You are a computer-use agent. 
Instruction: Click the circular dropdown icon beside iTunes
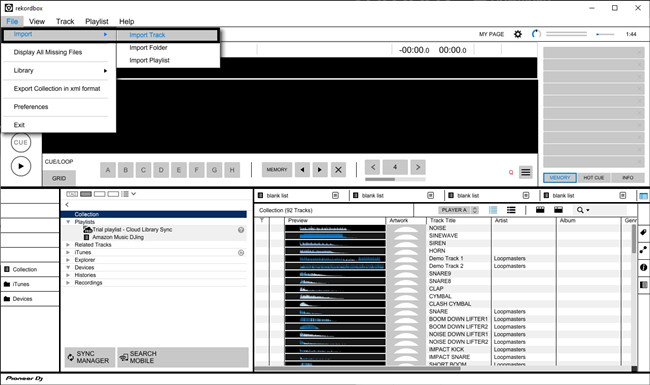pos(241,253)
